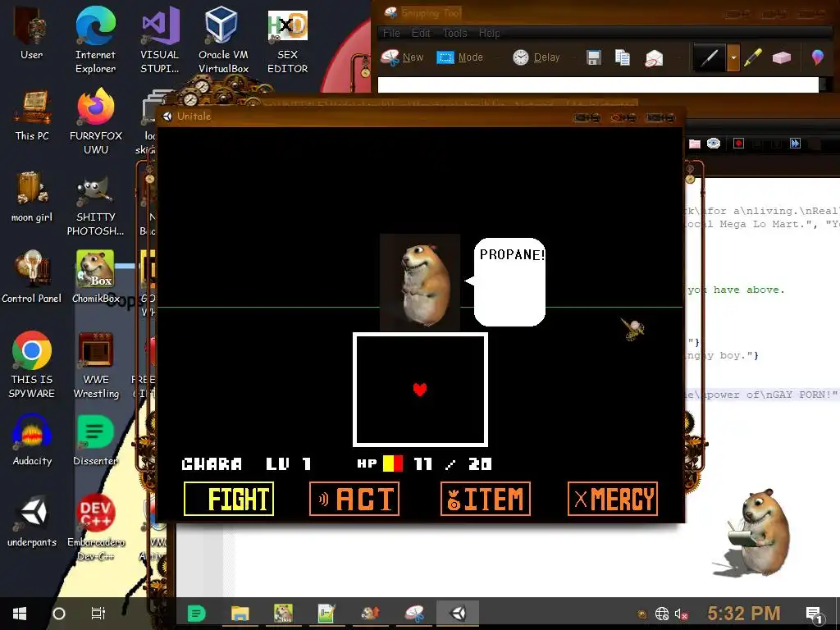Viewport: 840px width, 630px height.
Task: Open the User desktop icon
Action: coord(32,34)
